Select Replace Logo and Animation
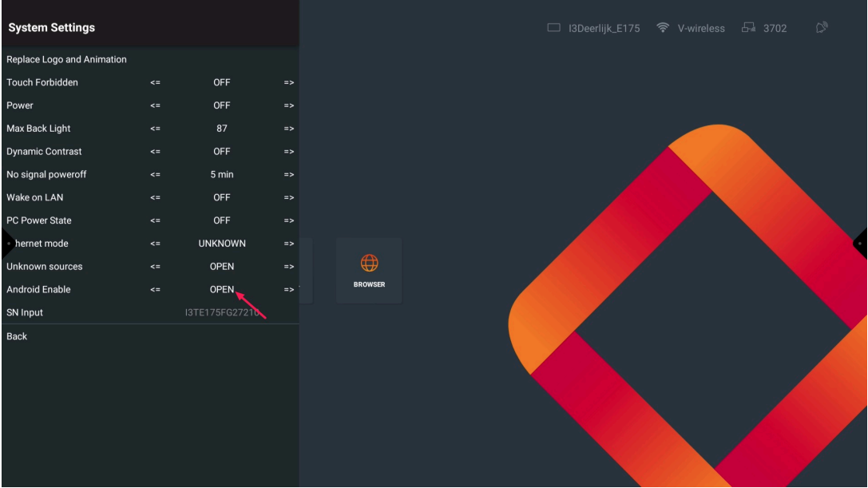Screen dimensions: 868x488 coord(67,60)
